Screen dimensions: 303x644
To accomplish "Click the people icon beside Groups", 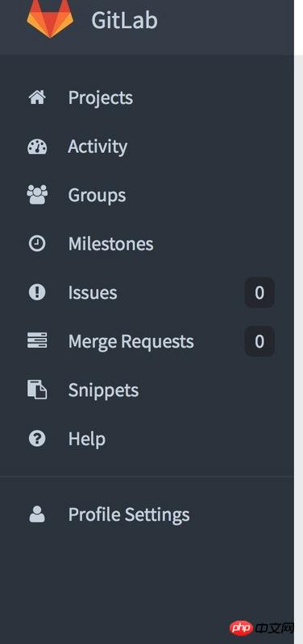I will click(x=37, y=195).
